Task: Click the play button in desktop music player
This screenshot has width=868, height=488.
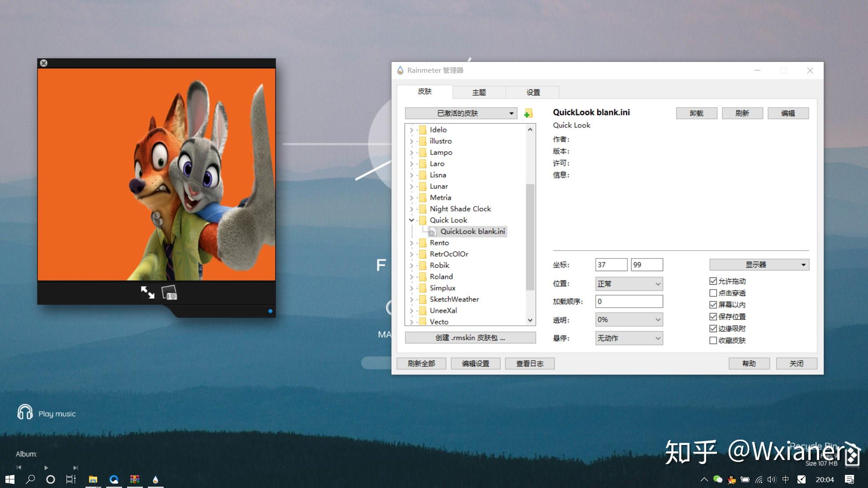Action: click(46, 467)
